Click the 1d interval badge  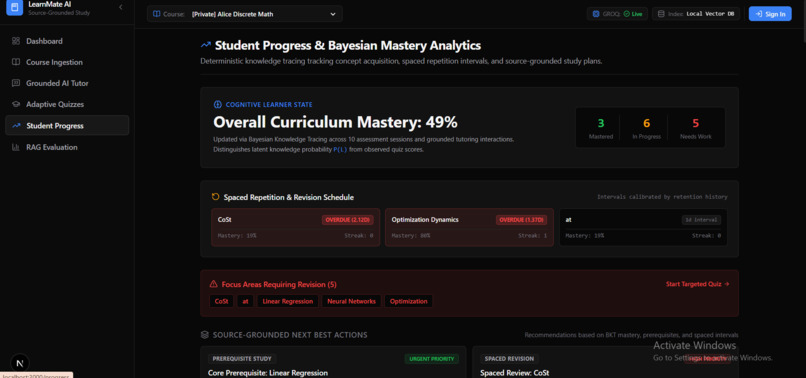(x=702, y=220)
